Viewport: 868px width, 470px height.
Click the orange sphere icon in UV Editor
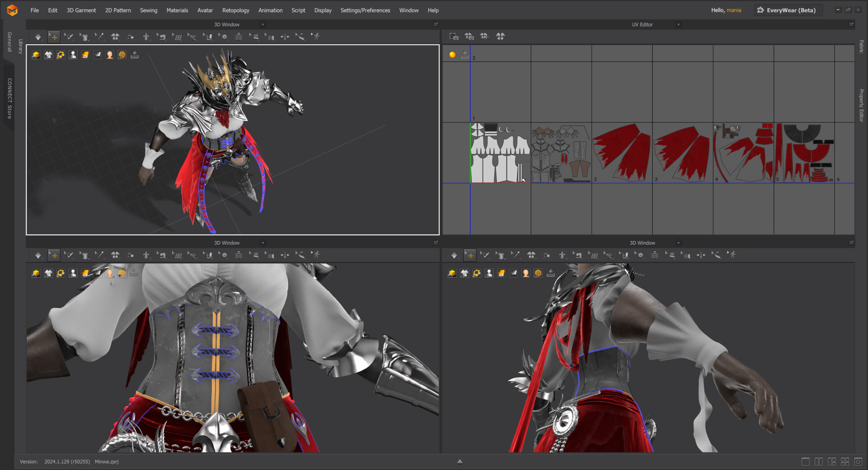pyautogui.click(x=452, y=55)
